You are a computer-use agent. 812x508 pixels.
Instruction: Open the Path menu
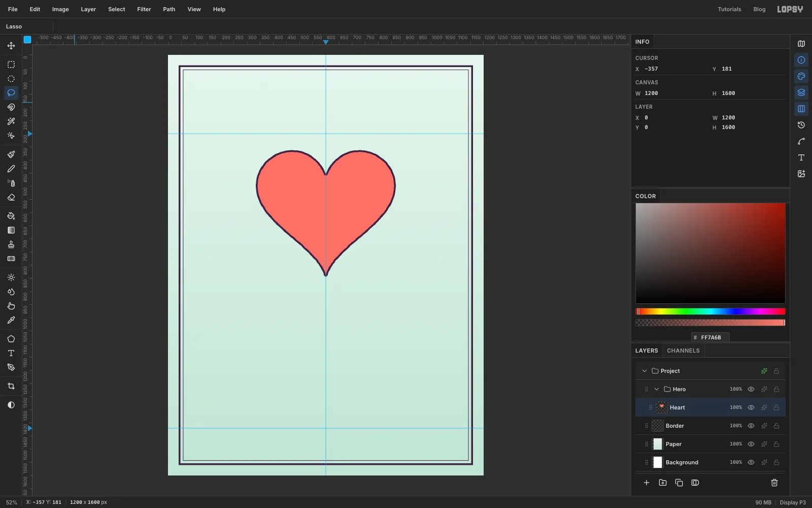(x=169, y=9)
